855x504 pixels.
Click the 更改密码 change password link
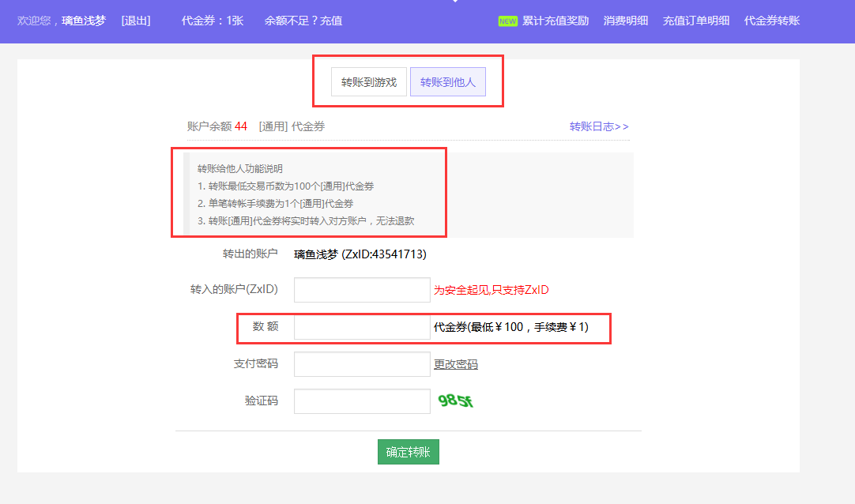pyautogui.click(x=456, y=364)
